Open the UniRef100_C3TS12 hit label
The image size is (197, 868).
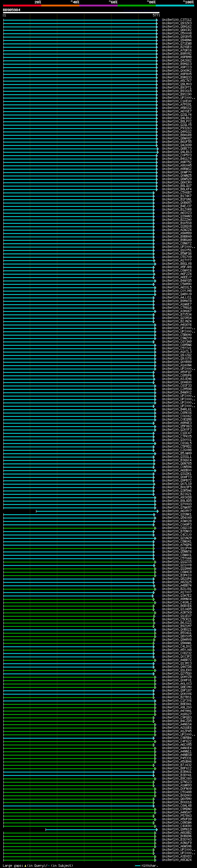177,20
